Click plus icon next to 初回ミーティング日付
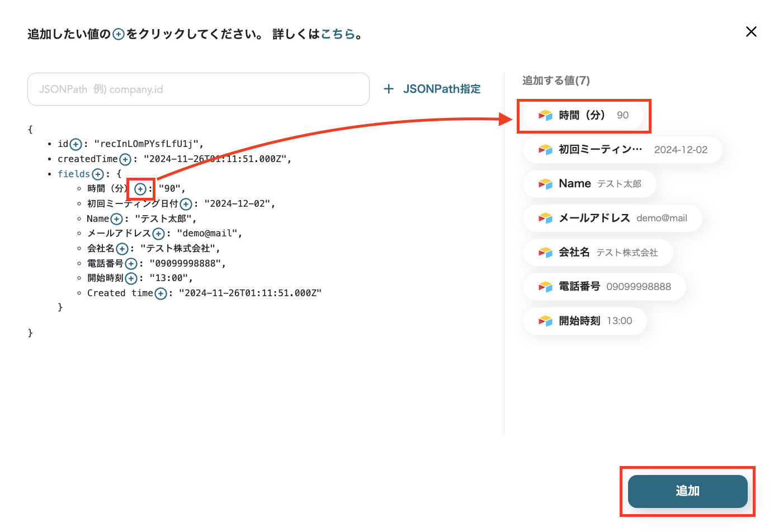The image size is (774, 532). 186,205
